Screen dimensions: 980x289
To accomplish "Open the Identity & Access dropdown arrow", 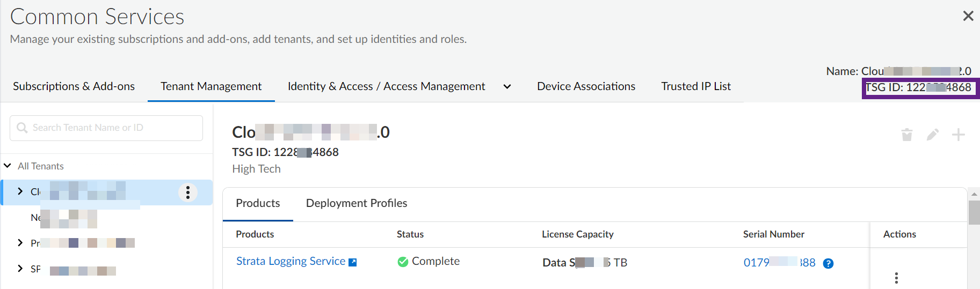I will [x=507, y=86].
